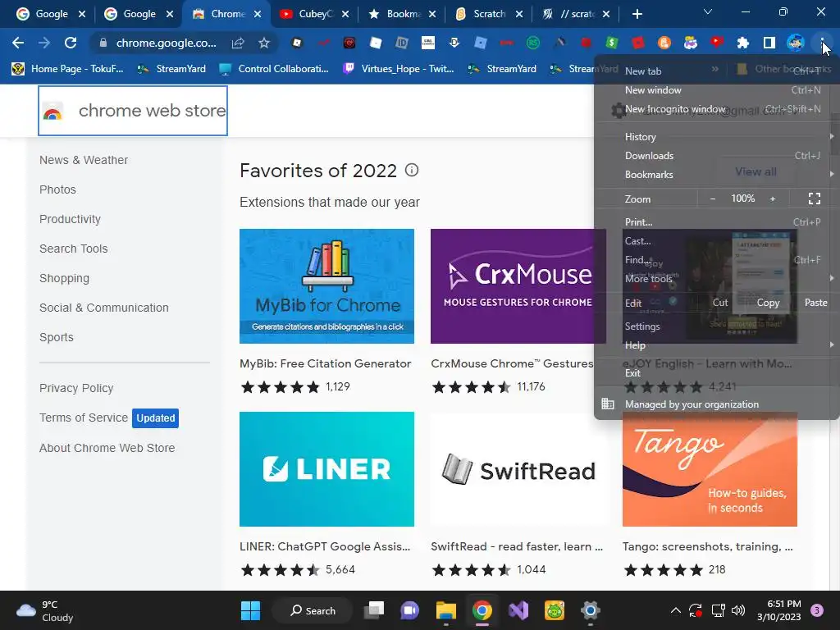Open Terms of Service link
Viewport: 840px width, 630px height.
(x=84, y=418)
